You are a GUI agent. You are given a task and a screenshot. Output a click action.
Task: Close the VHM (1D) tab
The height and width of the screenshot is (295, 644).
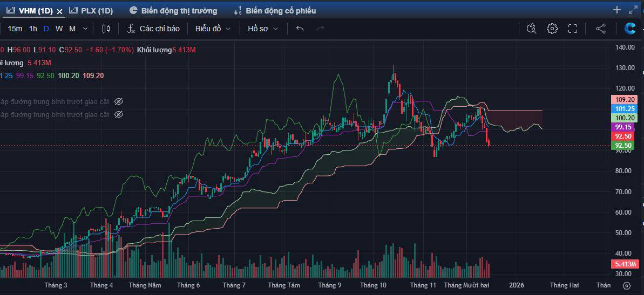coord(59,11)
